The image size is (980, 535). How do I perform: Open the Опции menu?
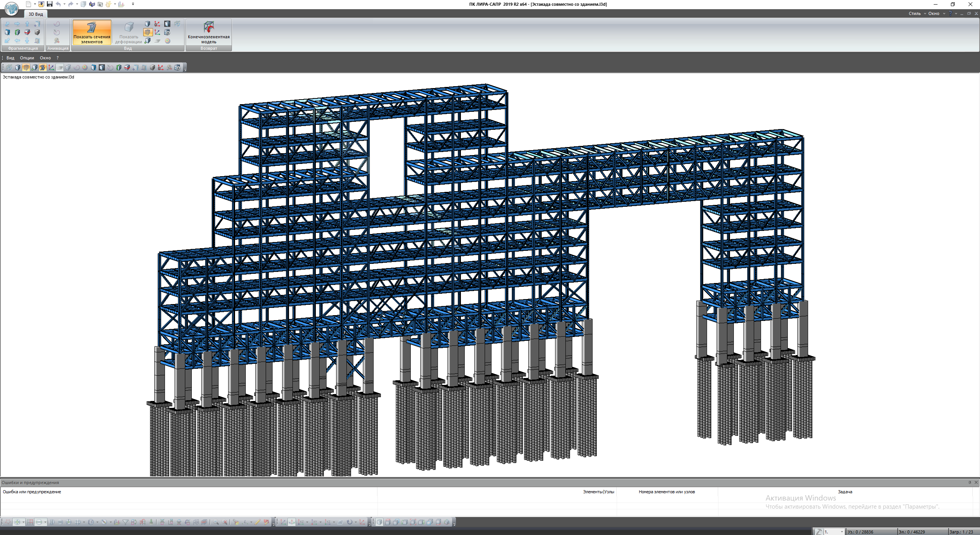(27, 58)
